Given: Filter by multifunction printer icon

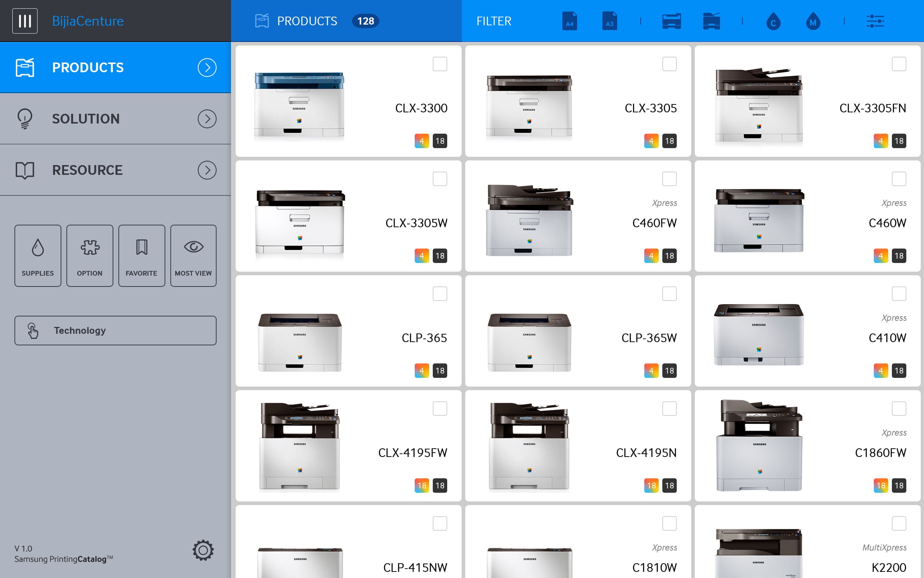Looking at the screenshot, I should point(711,21).
